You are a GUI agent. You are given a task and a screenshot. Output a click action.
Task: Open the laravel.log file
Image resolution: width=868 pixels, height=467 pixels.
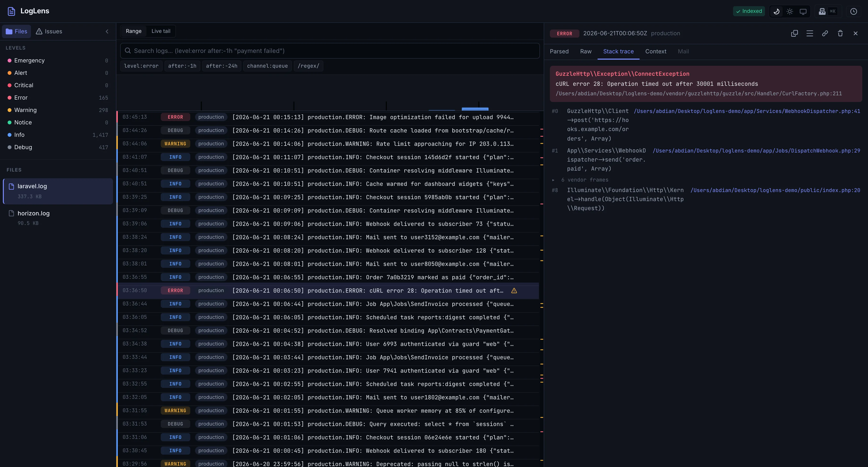point(58,191)
